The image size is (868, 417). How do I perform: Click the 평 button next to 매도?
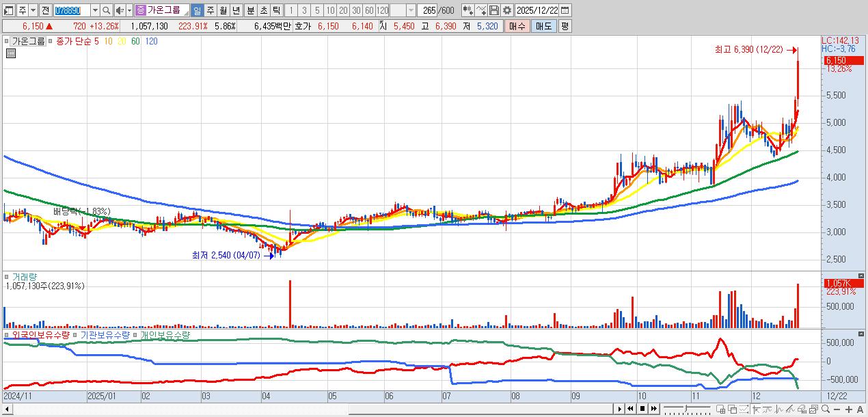tap(565, 26)
